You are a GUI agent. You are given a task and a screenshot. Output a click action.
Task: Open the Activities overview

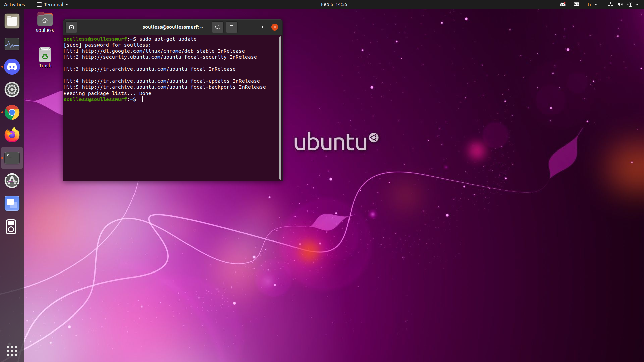click(x=14, y=4)
